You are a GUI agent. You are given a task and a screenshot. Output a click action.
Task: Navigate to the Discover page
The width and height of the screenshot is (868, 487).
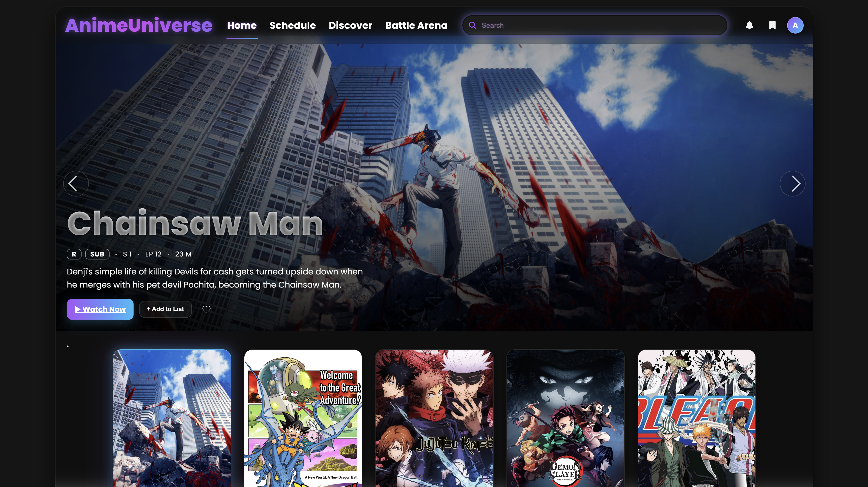351,25
